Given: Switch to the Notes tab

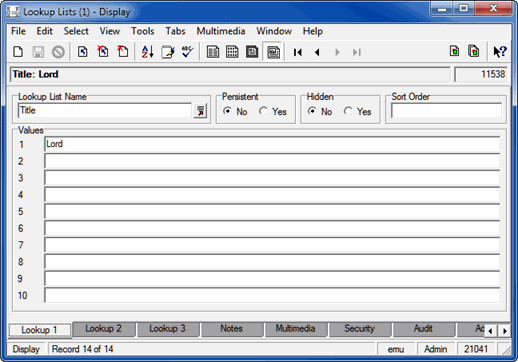Looking at the screenshot, I should point(232,329).
